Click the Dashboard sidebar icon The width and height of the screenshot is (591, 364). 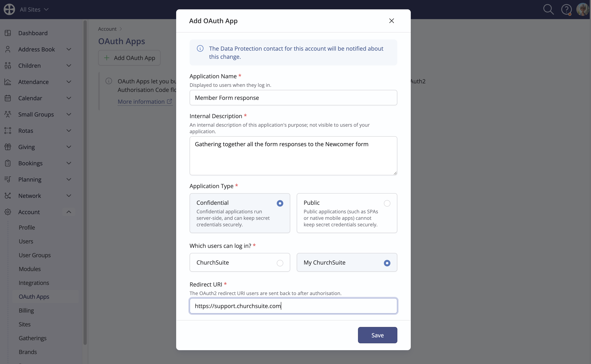[x=8, y=33]
